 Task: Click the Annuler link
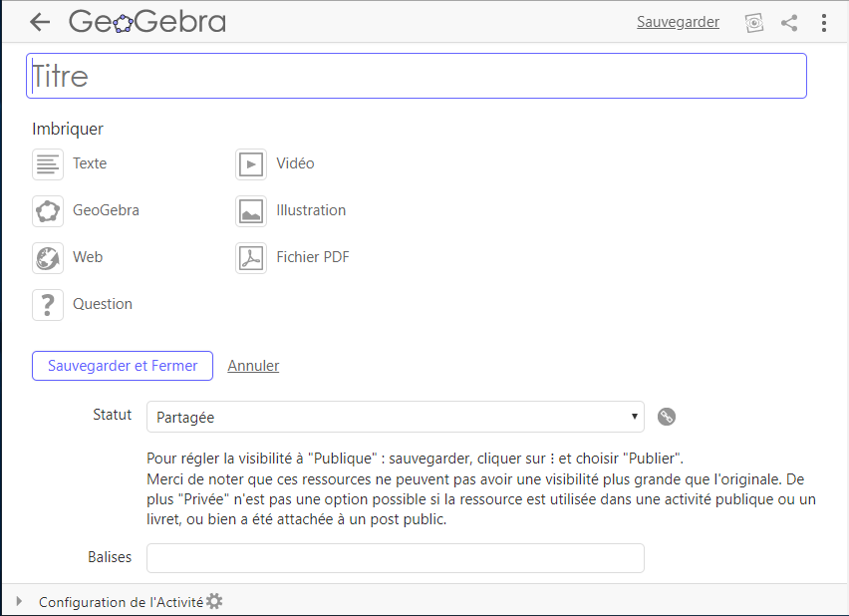point(253,366)
